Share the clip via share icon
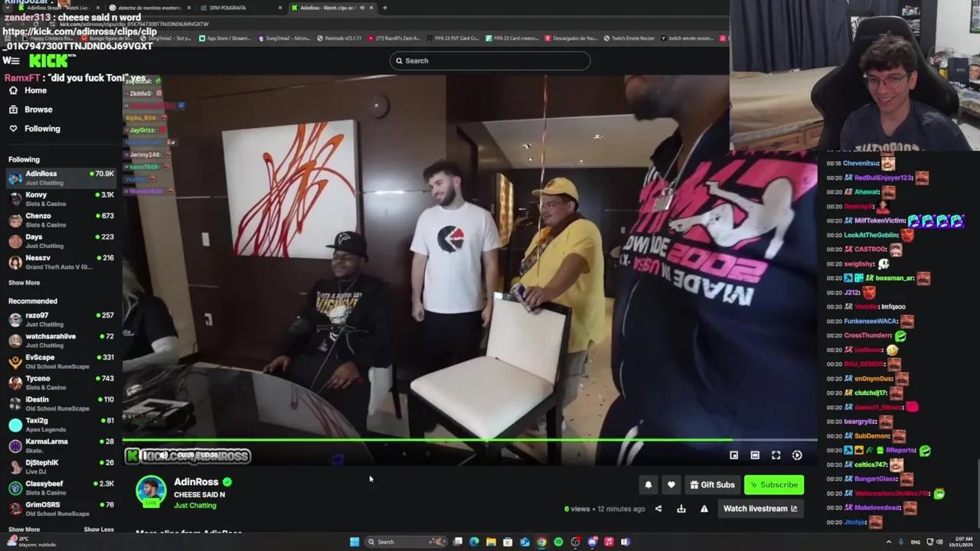Image resolution: width=980 pixels, height=551 pixels. 658,508
